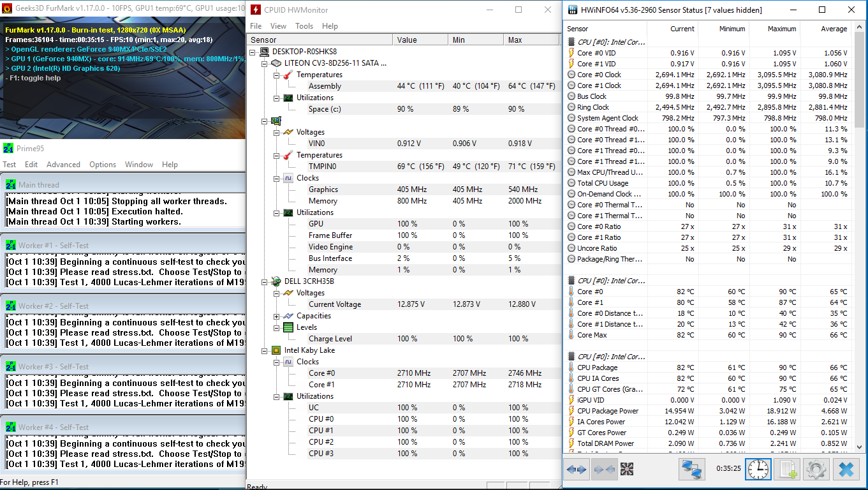868x490 pixels.
Task: Start logging with the HWiNFO sheet-plus icon
Action: click(787, 470)
